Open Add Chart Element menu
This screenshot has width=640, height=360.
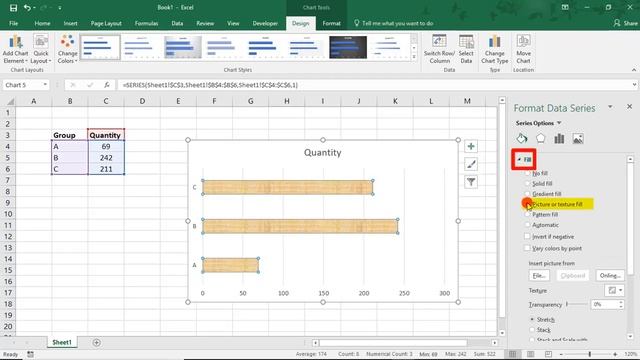click(15, 49)
